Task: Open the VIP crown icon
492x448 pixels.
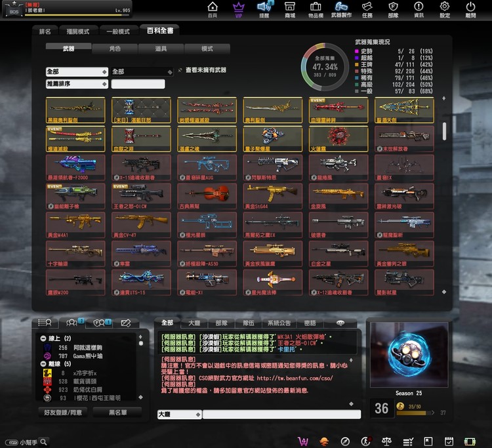Action: [x=237, y=9]
